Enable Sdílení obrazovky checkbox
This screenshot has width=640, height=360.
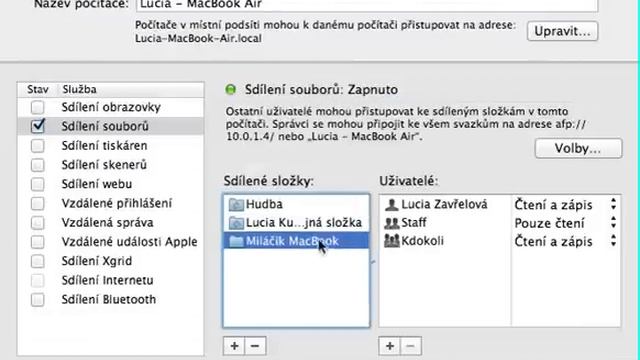point(38,107)
